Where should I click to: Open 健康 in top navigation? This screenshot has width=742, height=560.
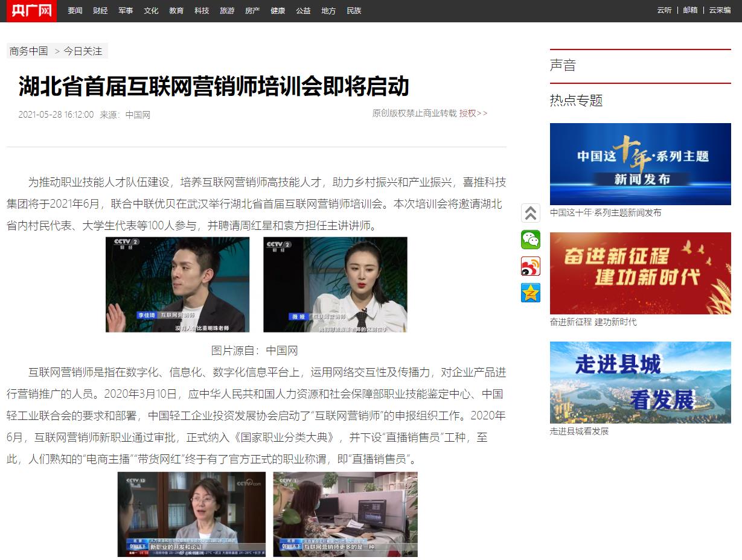pos(278,11)
